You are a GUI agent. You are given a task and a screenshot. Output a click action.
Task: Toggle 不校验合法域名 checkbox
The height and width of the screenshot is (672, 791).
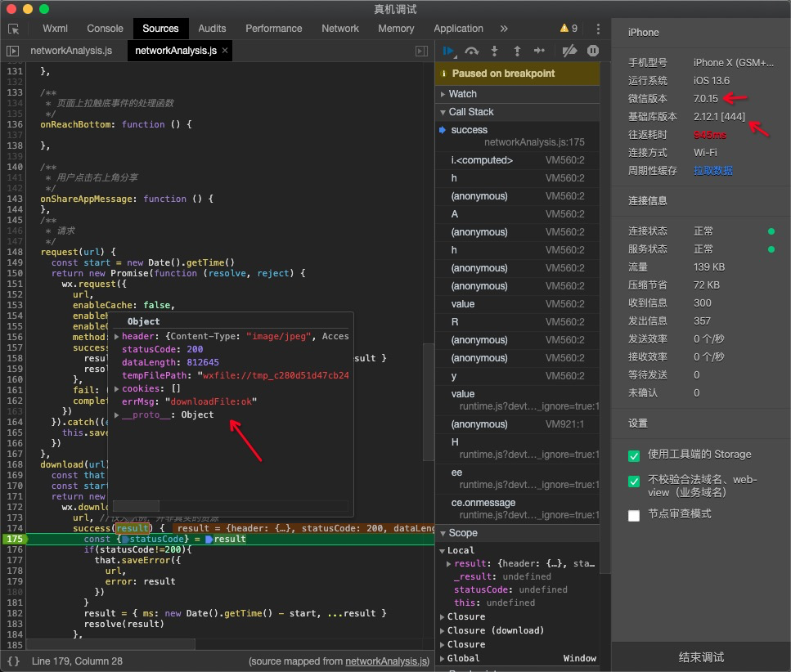coord(634,482)
